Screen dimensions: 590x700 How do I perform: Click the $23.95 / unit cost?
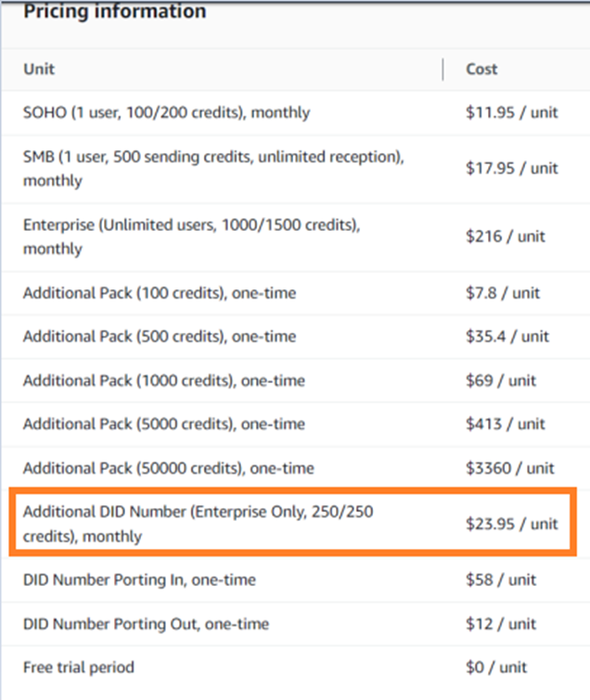[512, 524]
